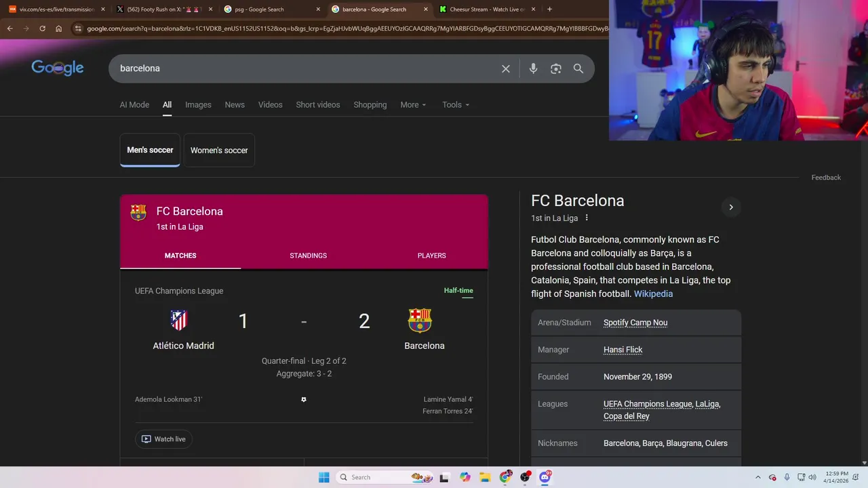The width and height of the screenshot is (868, 488).
Task: Open Windows Start menu
Action: 324,477
